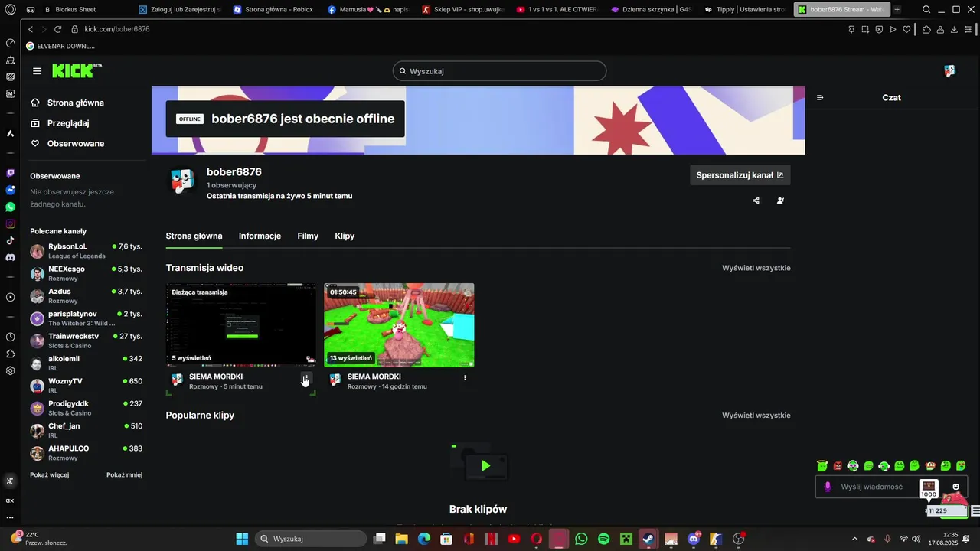Open the extensions cube icon in browser toolbar

926,29
